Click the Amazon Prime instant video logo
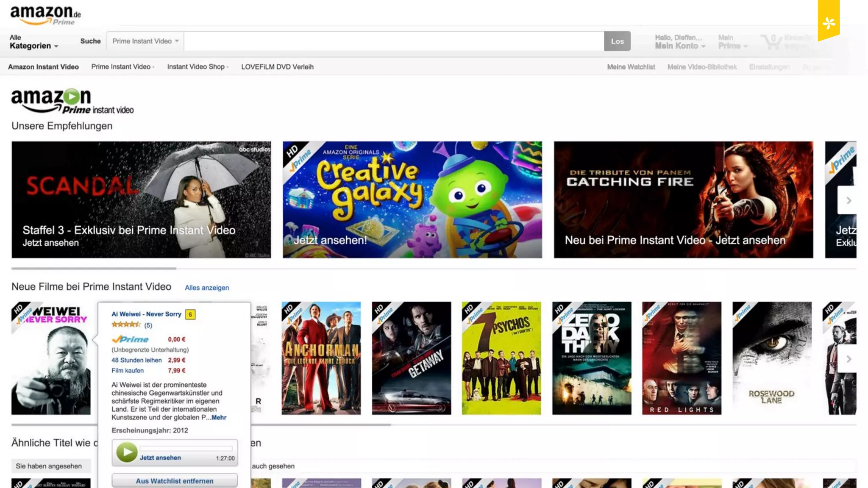The height and width of the screenshot is (488, 868). (x=72, y=102)
